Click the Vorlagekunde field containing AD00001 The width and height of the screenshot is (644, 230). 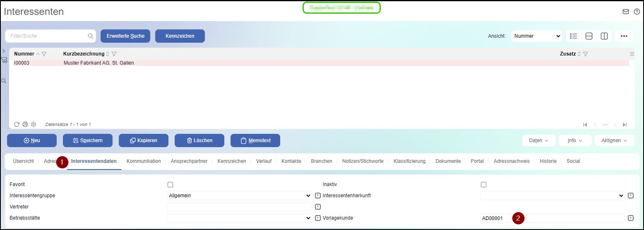pos(553,218)
